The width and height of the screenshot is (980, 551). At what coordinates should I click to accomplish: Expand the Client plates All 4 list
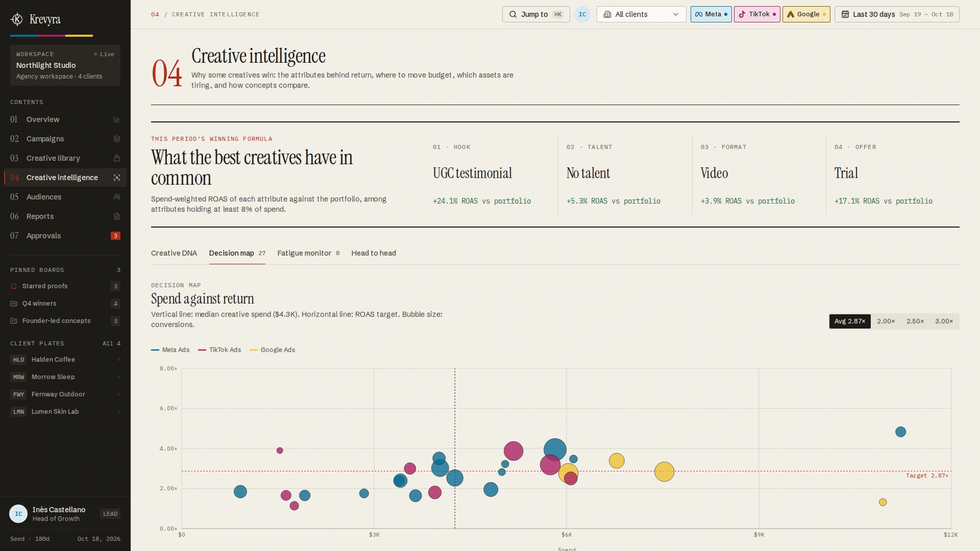(111, 343)
